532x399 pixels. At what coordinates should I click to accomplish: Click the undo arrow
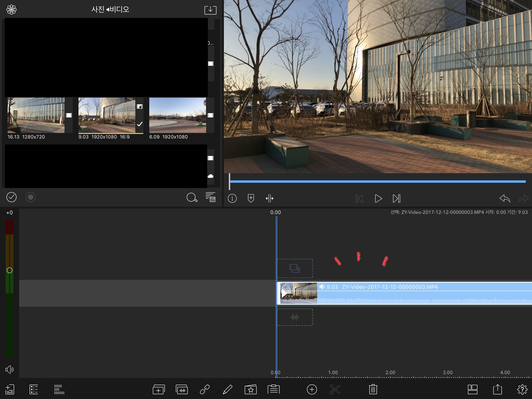(x=504, y=198)
